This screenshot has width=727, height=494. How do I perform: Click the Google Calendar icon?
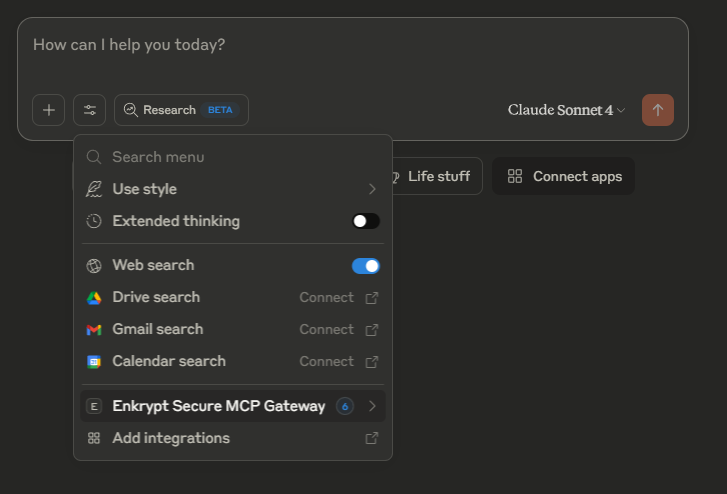pos(94,362)
